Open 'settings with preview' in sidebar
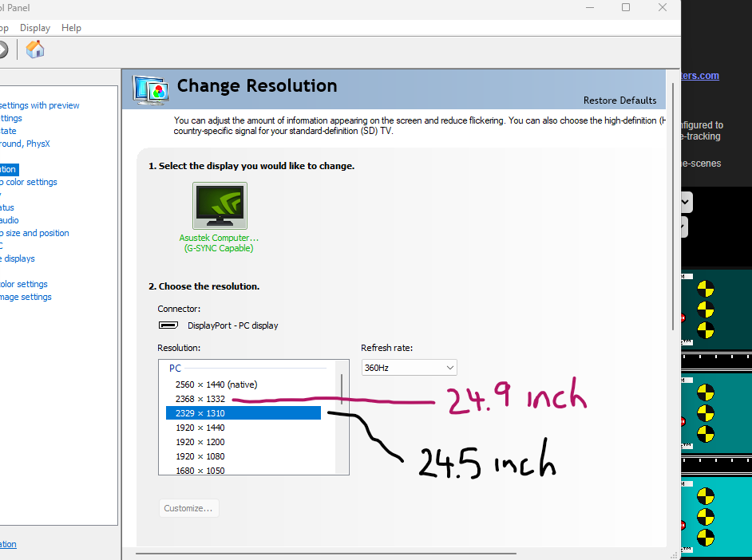This screenshot has width=752, height=560. [x=39, y=105]
